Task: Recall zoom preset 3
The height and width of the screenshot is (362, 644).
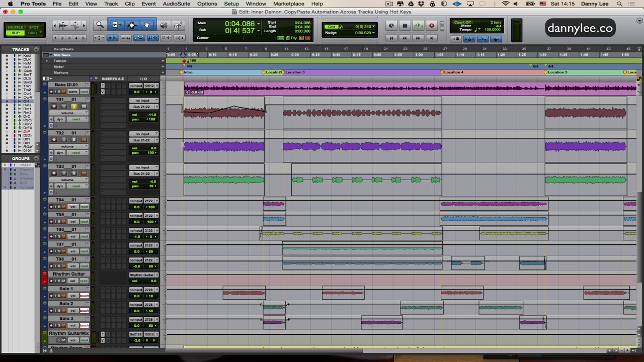Action: [69, 38]
